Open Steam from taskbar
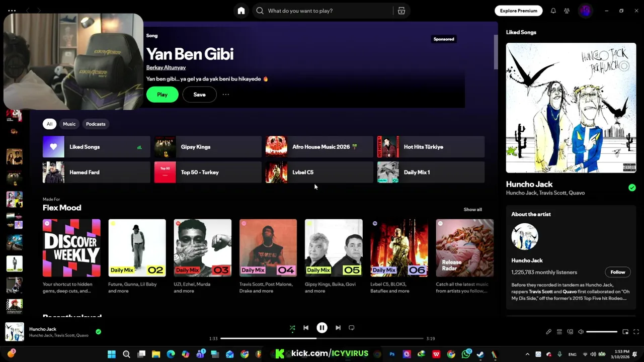The width and height of the screenshot is (644, 362). tap(480, 354)
